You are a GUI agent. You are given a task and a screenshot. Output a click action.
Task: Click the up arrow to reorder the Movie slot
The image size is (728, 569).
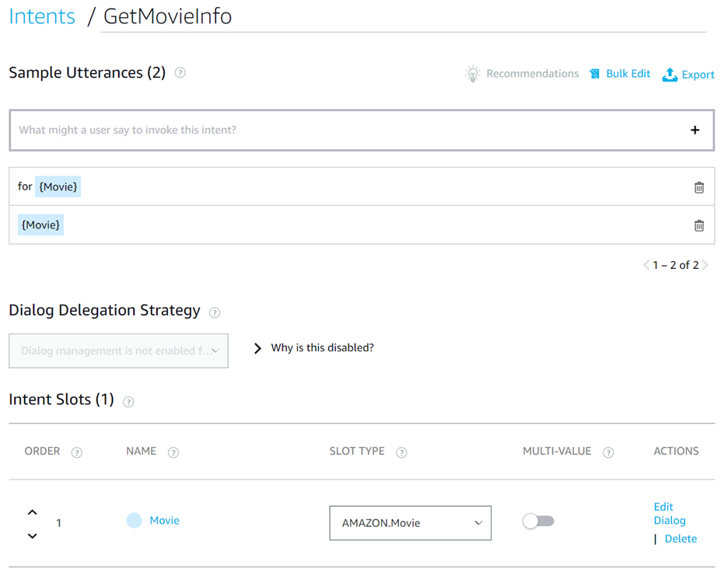(x=32, y=511)
